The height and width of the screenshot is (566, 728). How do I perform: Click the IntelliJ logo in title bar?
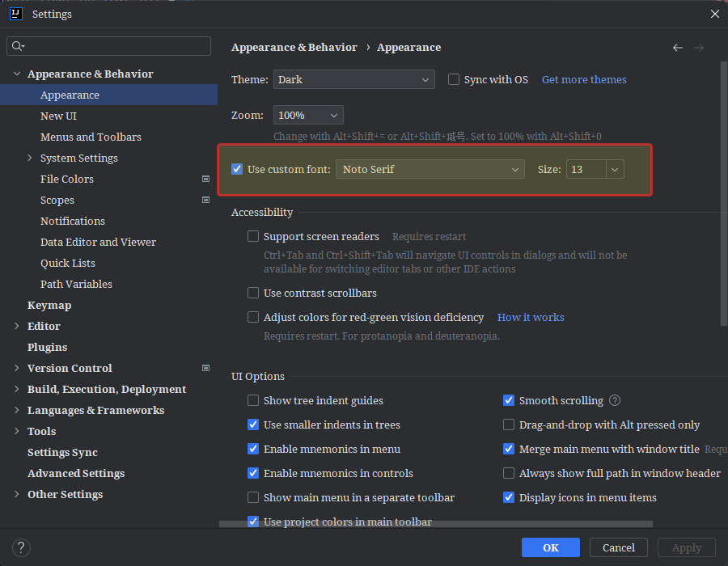pos(15,14)
